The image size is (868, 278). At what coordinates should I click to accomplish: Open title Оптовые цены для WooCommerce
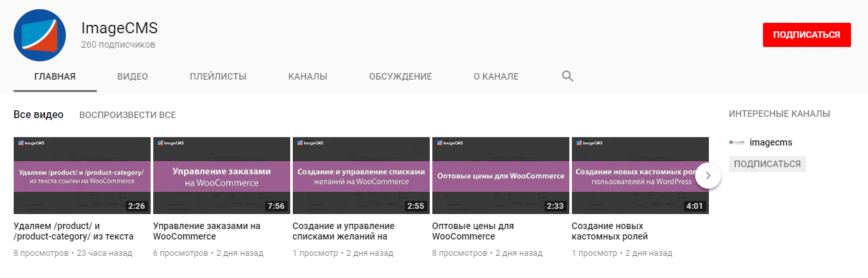[473, 231]
